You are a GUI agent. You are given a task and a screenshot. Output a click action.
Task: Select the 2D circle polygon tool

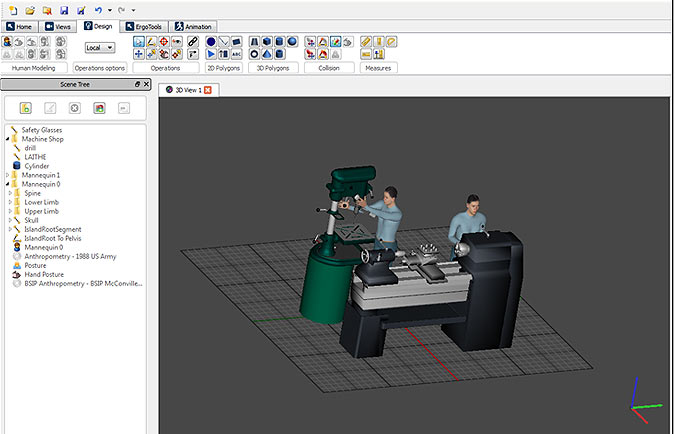click(x=210, y=42)
